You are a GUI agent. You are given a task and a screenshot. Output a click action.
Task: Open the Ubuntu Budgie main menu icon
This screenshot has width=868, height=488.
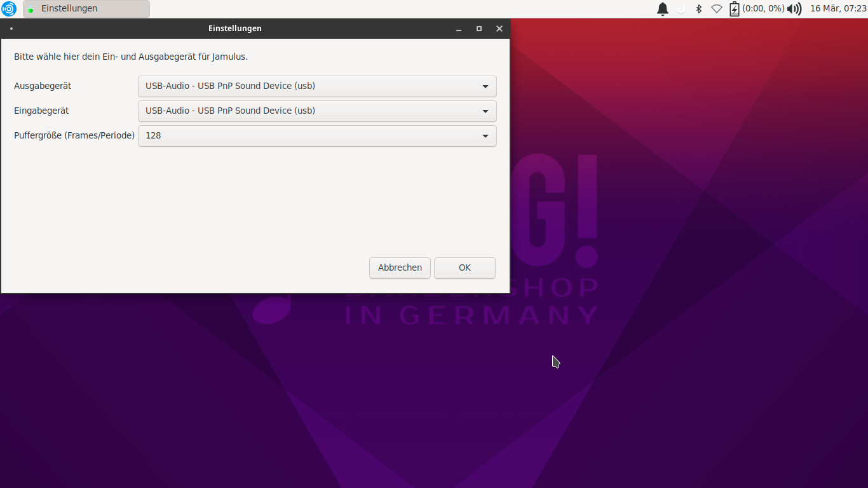coord(9,9)
